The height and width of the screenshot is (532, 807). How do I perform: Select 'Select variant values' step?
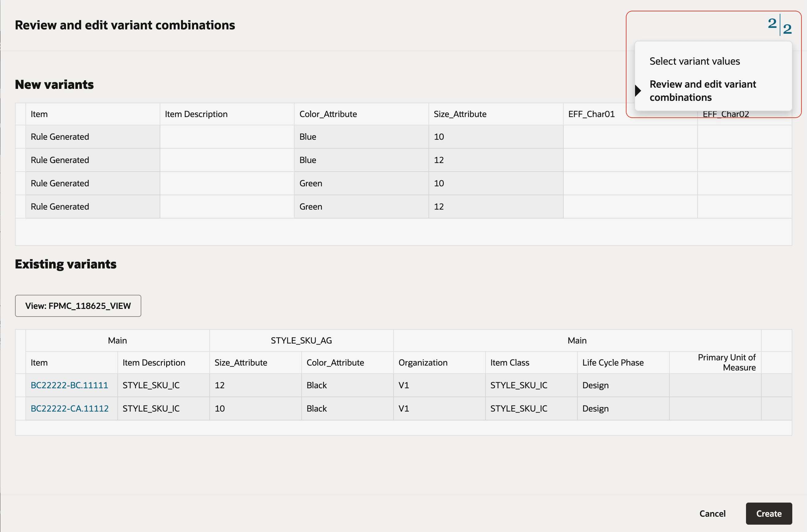[694, 61]
